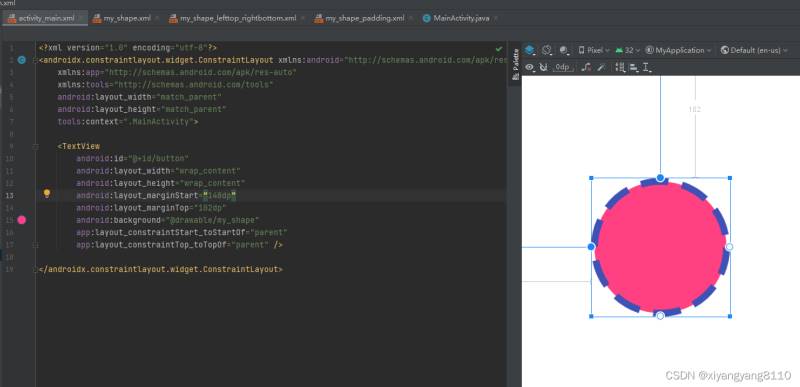Image resolution: width=800 pixels, height=387 pixels.
Task: Close the my_shape_lefttop_rightbottom.xml tab
Action: click(x=303, y=18)
